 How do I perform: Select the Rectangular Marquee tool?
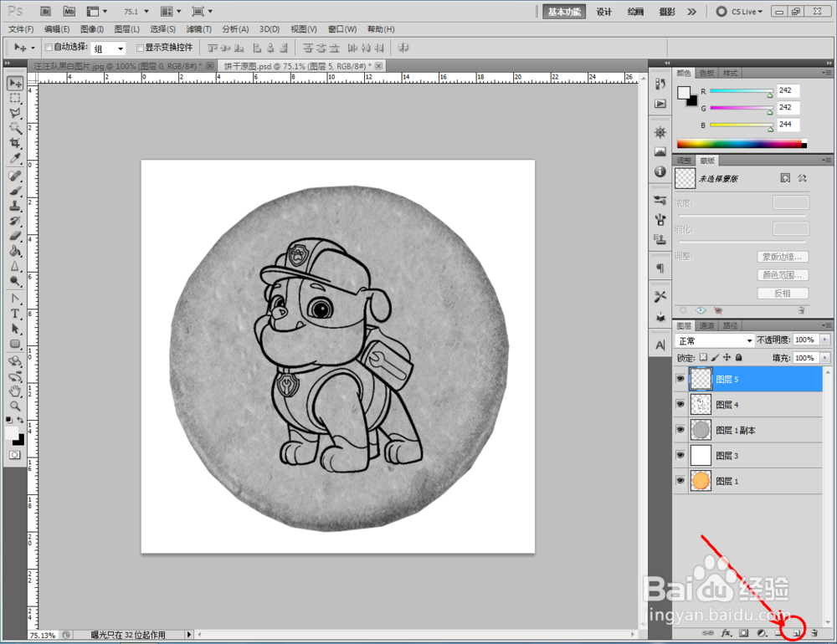[15, 99]
